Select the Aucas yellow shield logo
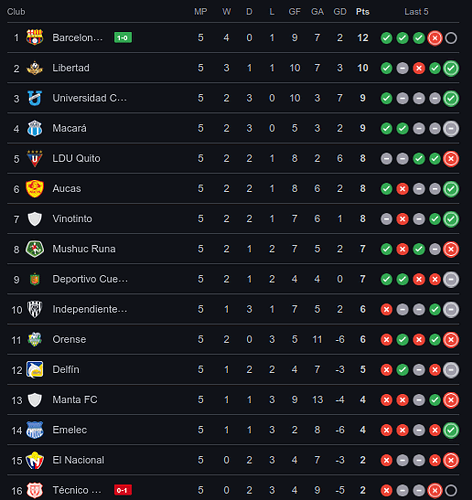The height and width of the screenshot is (500, 472). pyautogui.click(x=35, y=189)
